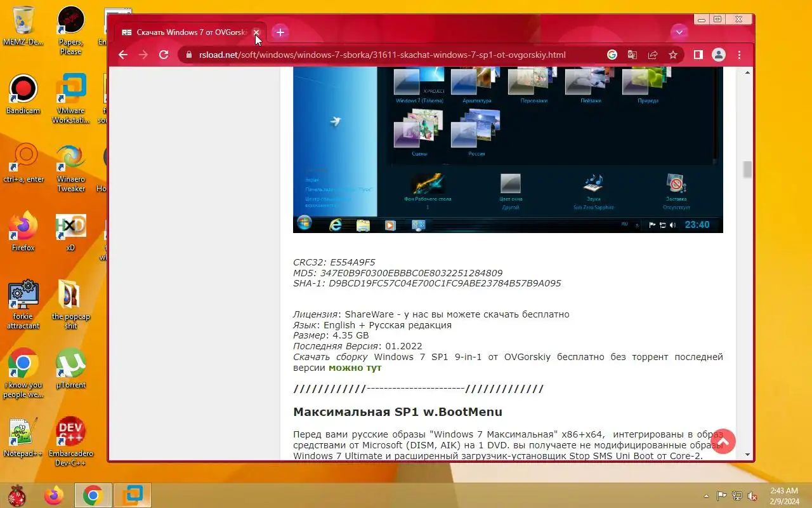812x508 pixels.
Task: Open the Action Center flag tray icon
Action: (721, 496)
